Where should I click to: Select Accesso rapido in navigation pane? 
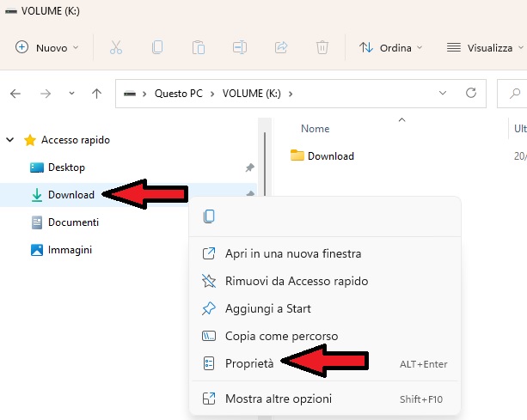coord(76,140)
